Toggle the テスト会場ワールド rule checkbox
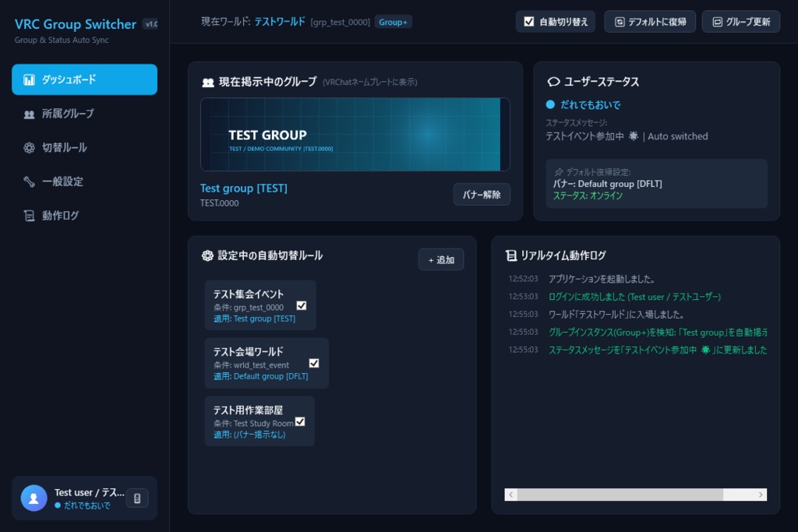This screenshot has width=798, height=532. point(314,363)
